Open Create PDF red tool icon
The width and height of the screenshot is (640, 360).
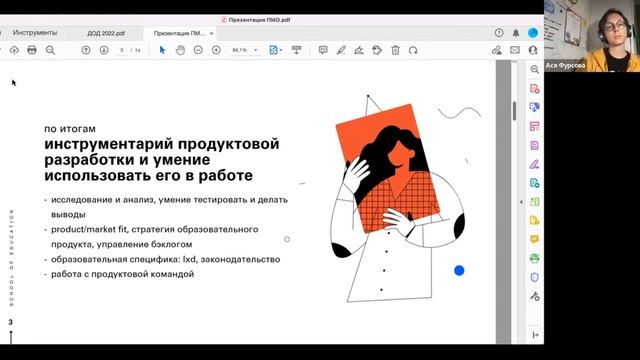tap(534, 89)
